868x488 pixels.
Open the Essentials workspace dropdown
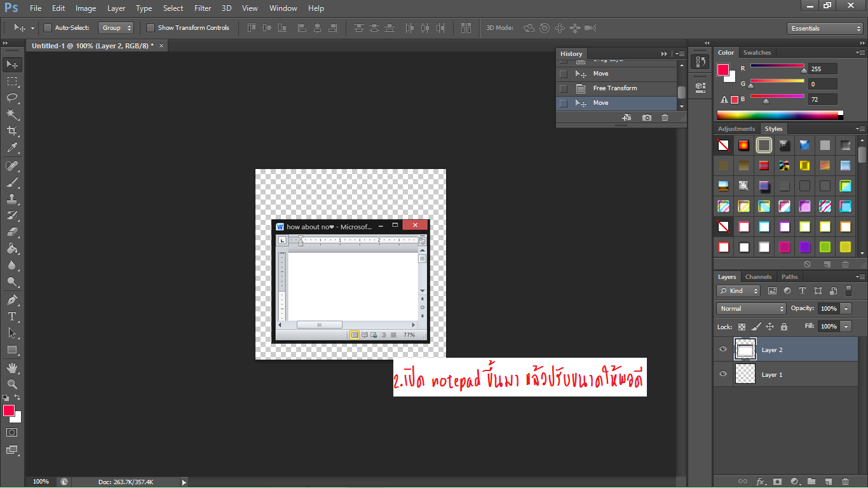click(x=824, y=29)
